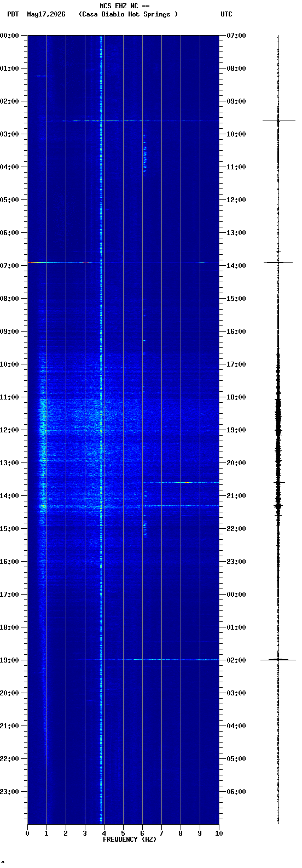Click the 04:00 label on the UTC axis
Viewport: 302px width, 868px height.
(236, 726)
